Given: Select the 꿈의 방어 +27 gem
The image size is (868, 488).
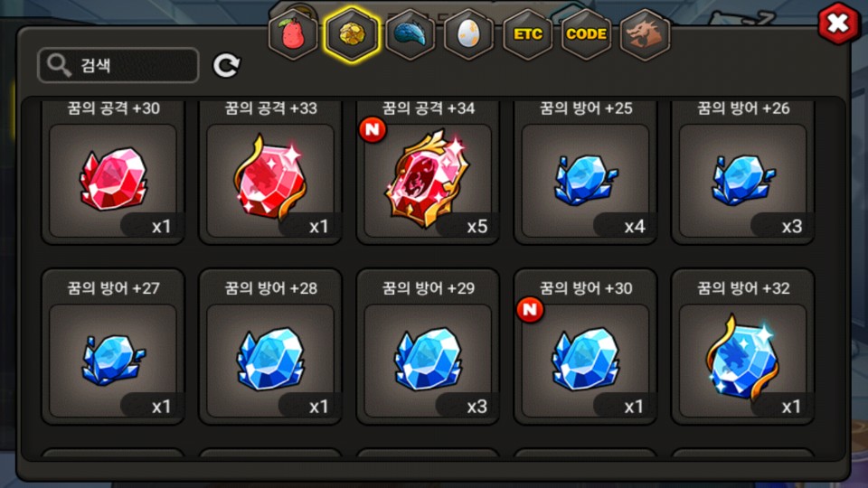Looking at the screenshot, I should tap(113, 347).
